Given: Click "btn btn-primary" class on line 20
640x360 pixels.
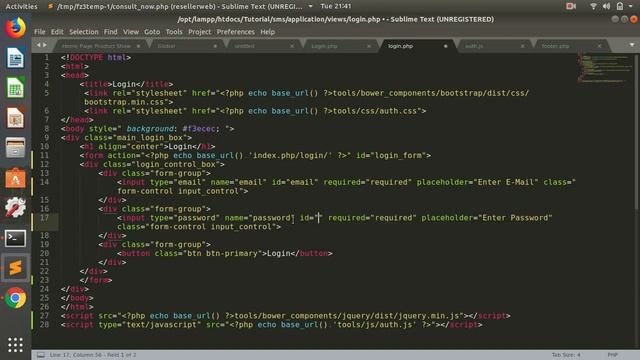Looking at the screenshot, I should click(x=222, y=253).
